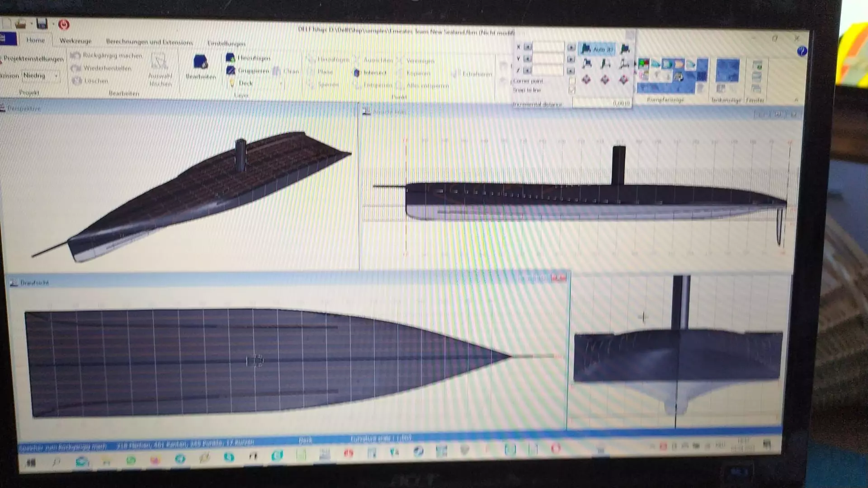Toggle the Snap to line checkbox
Viewport: 868px width, 488px height.
[x=572, y=90]
